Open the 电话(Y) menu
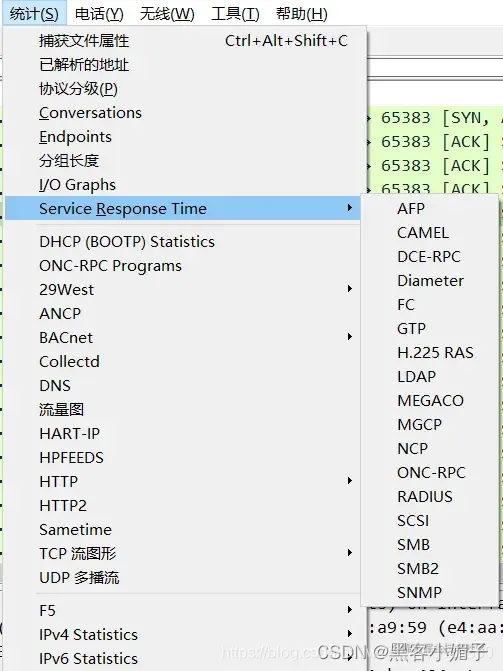Image resolution: width=503 pixels, height=671 pixels. [99, 14]
